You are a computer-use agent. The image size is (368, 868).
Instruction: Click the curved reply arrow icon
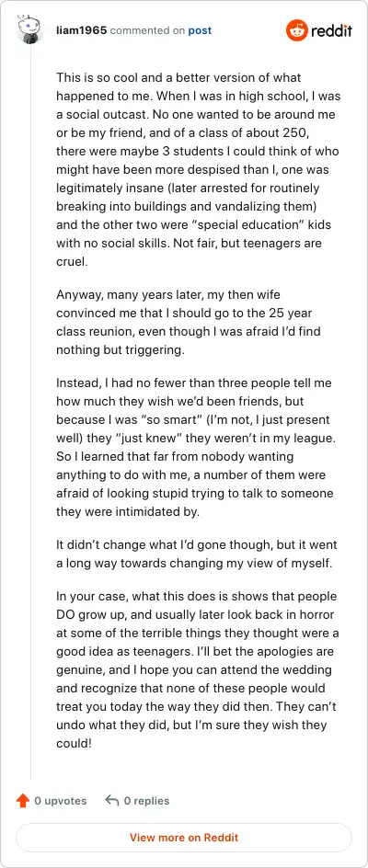112,801
